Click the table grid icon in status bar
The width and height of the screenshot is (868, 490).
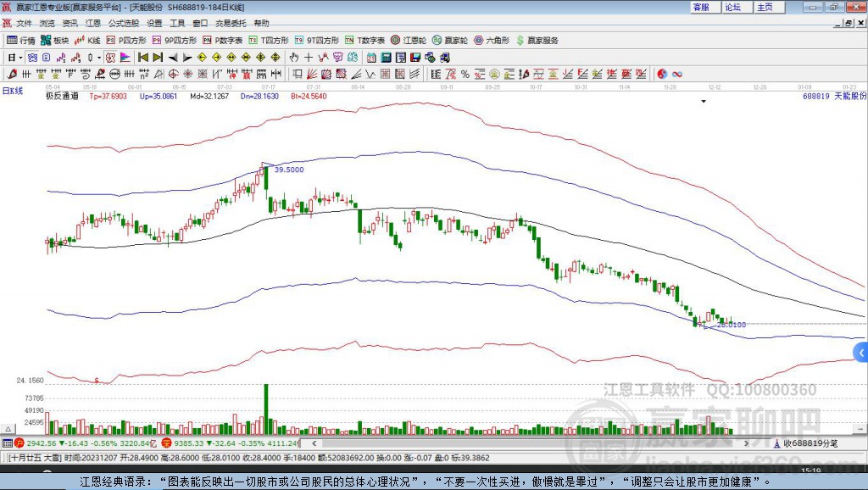pos(7,443)
